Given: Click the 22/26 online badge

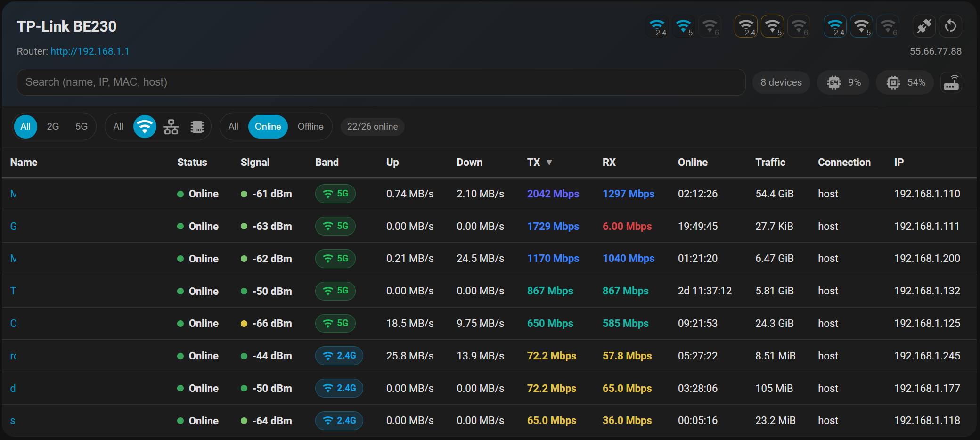Looking at the screenshot, I should (x=372, y=127).
